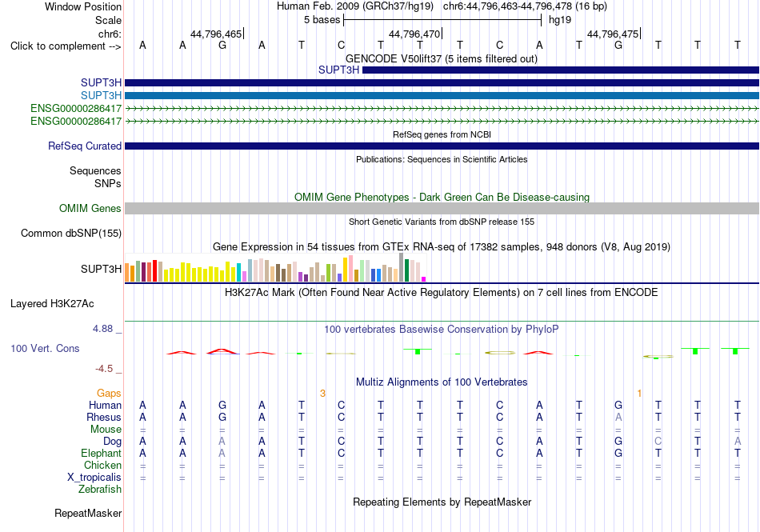Screen dimensions: 760x532
Task: Click the magenta last bar in GTEx chart
Action: (x=424, y=279)
